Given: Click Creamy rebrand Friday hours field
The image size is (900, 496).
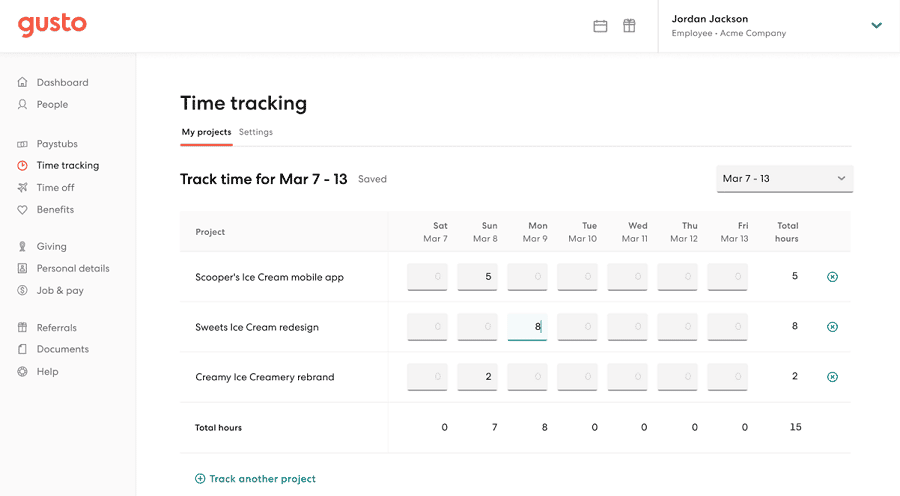Looking at the screenshot, I should (727, 377).
